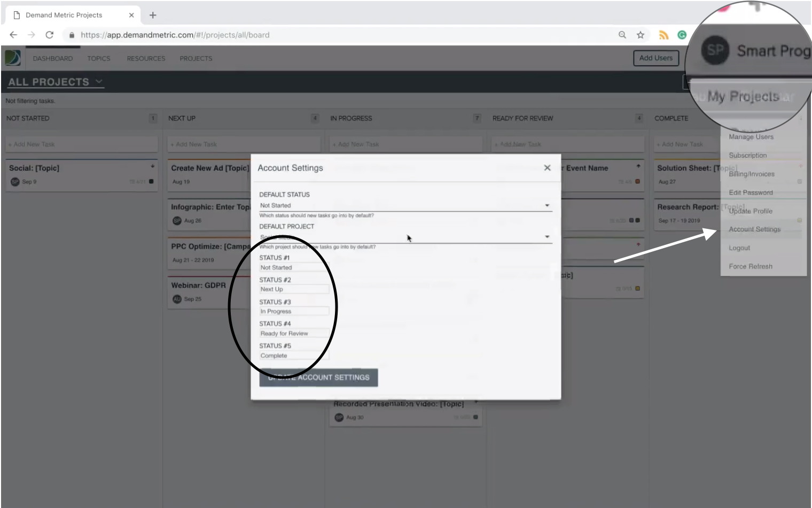Click Logout in user menu
Image resolution: width=812 pixels, height=508 pixels.
739,248
